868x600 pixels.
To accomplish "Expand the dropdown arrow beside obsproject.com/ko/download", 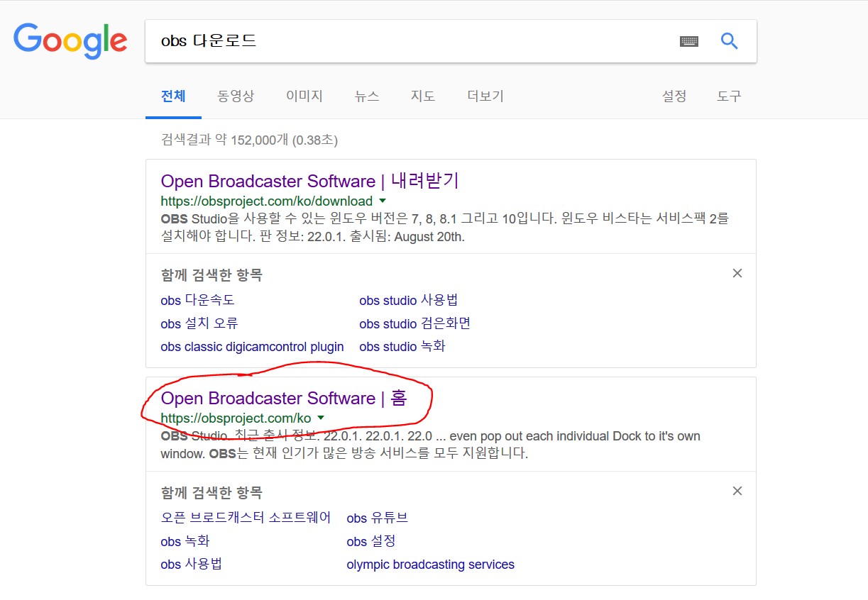I will point(383,201).
